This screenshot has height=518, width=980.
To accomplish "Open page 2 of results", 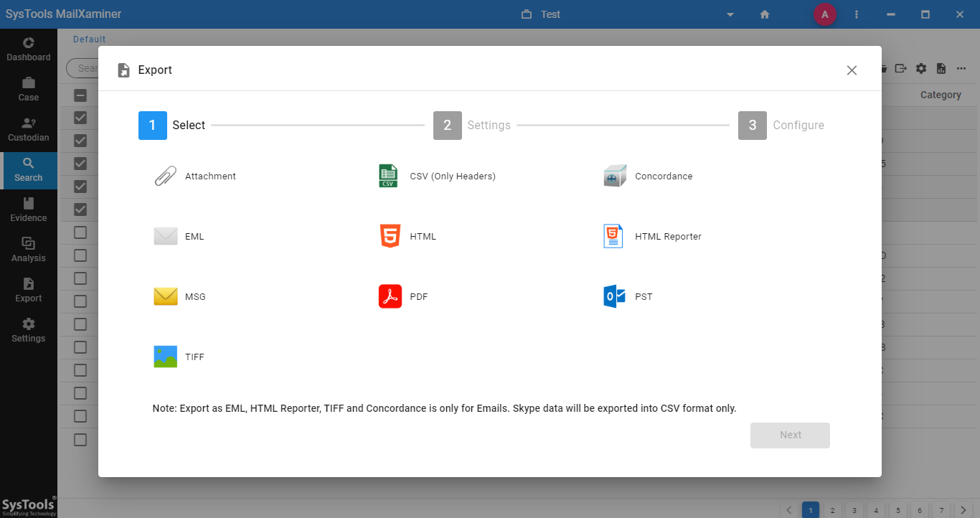I will (832, 510).
